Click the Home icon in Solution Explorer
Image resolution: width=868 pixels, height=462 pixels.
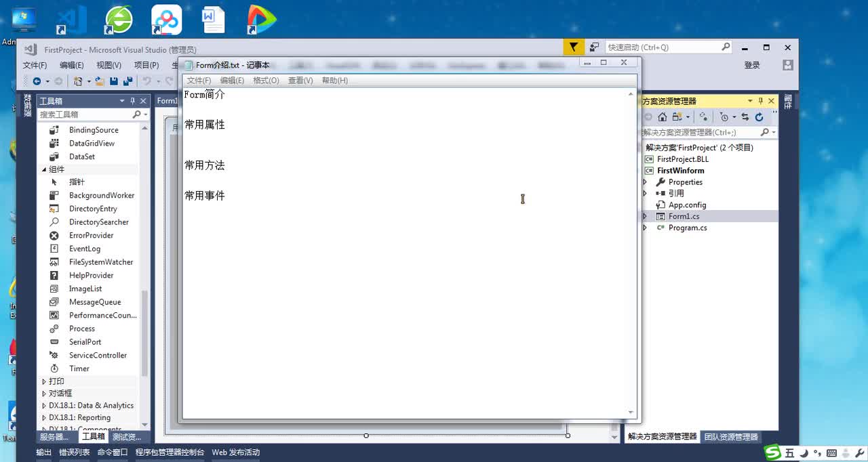click(x=663, y=117)
